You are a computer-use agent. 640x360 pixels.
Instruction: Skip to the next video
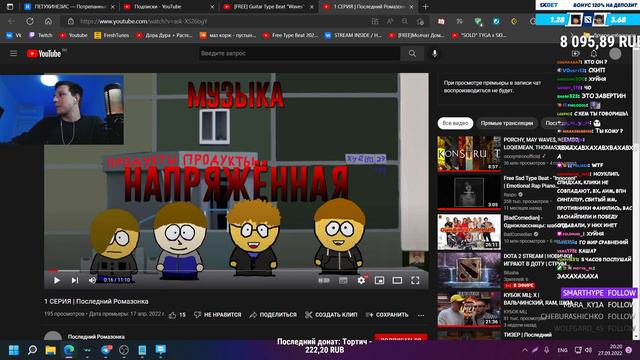click(75, 280)
